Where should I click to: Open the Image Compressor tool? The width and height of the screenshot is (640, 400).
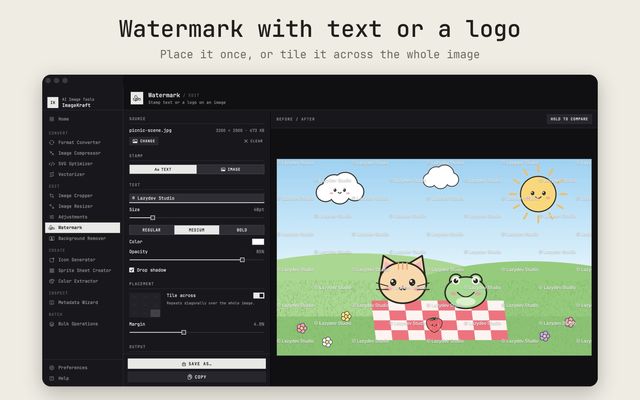[x=82, y=153]
